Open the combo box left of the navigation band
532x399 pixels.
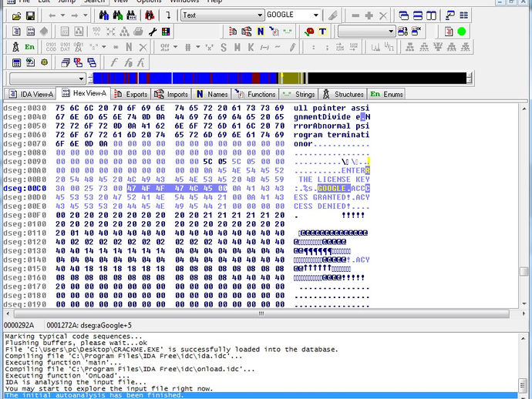coord(47,79)
